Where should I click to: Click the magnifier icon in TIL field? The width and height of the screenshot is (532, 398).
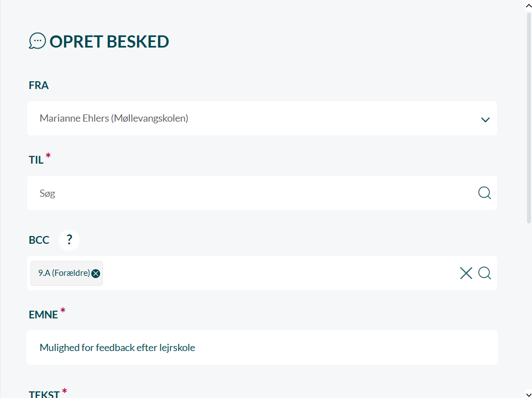point(484,193)
